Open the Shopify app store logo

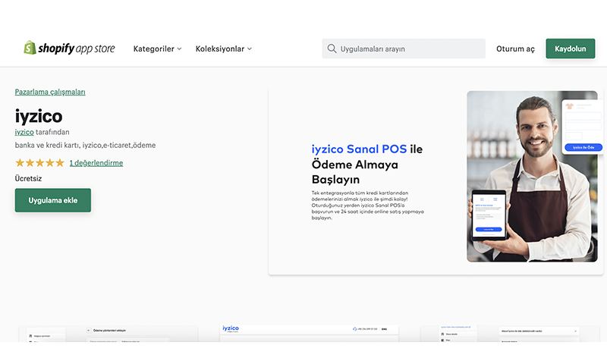pos(70,49)
